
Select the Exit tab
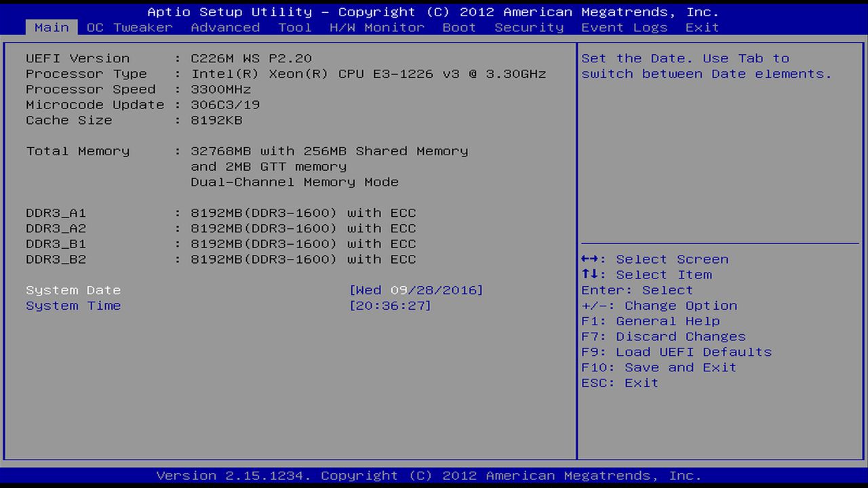coord(702,27)
